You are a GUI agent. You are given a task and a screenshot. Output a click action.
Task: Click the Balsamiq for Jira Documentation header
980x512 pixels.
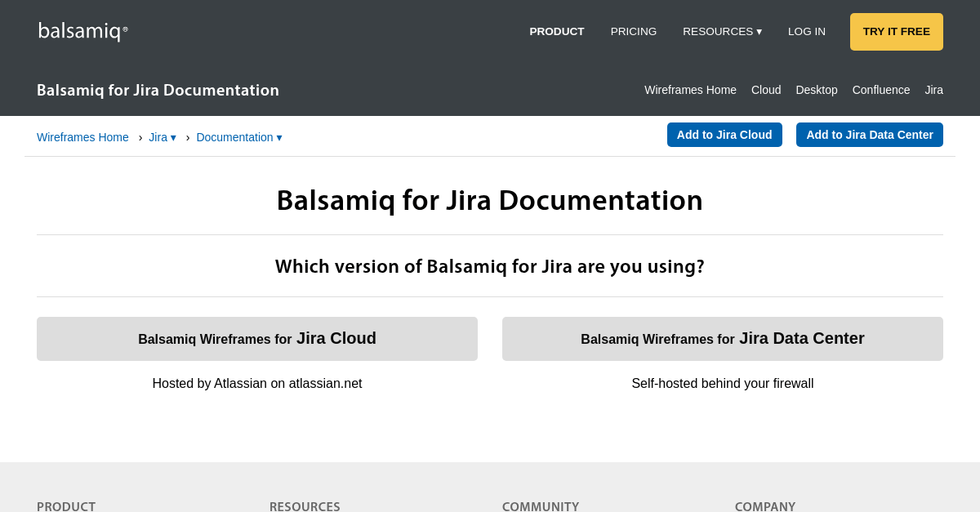[x=158, y=90]
